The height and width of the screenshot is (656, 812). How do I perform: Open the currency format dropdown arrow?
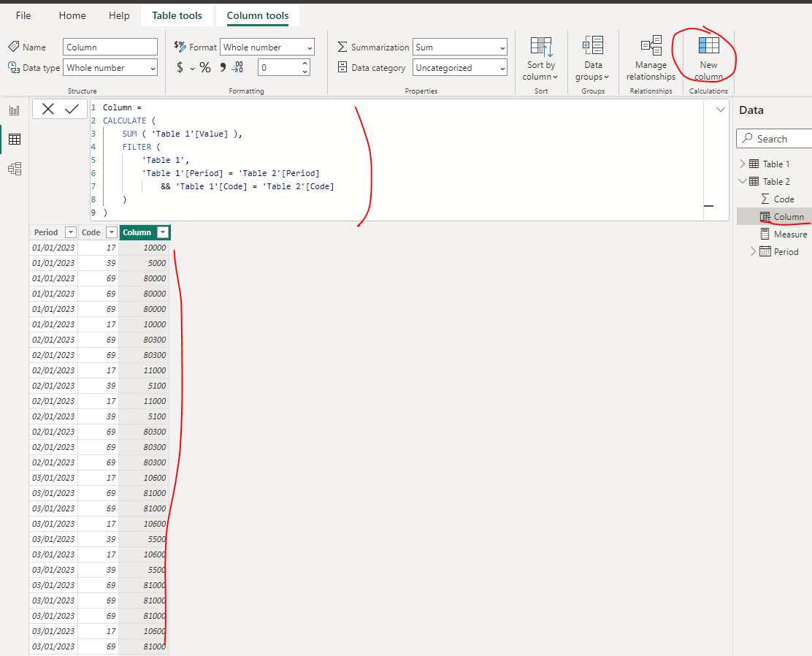coord(192,69)
